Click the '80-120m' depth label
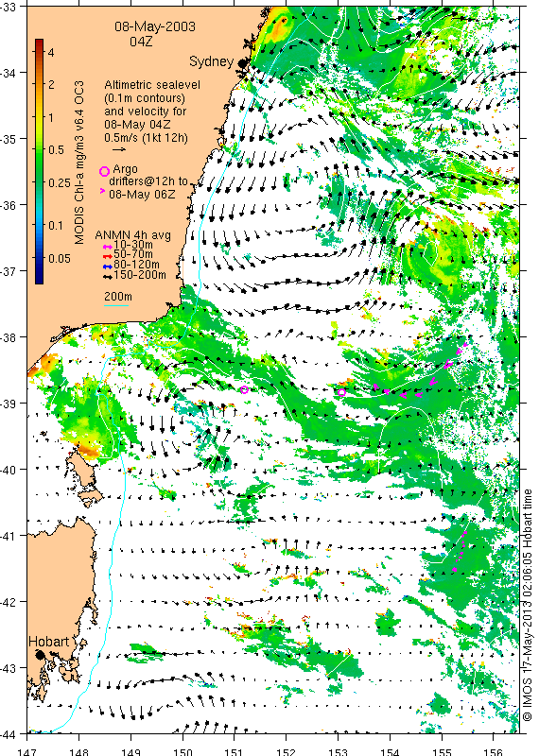Image resolution: width=539 pixels, height=756 pixels. tap(136, 265)
